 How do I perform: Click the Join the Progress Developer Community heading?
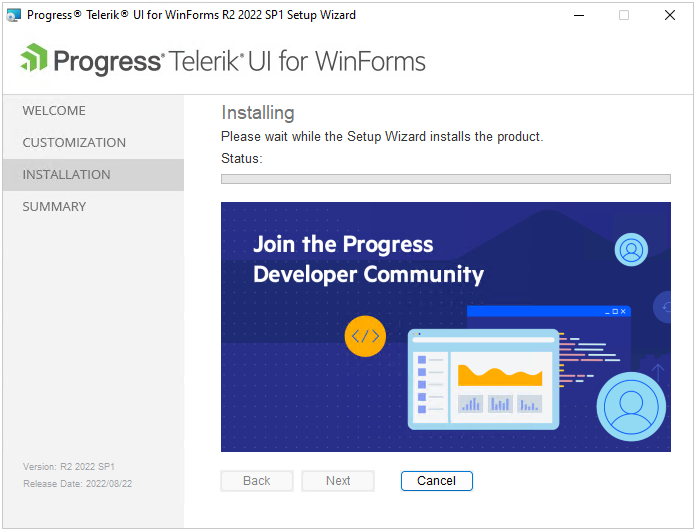[x=368, y=259]
